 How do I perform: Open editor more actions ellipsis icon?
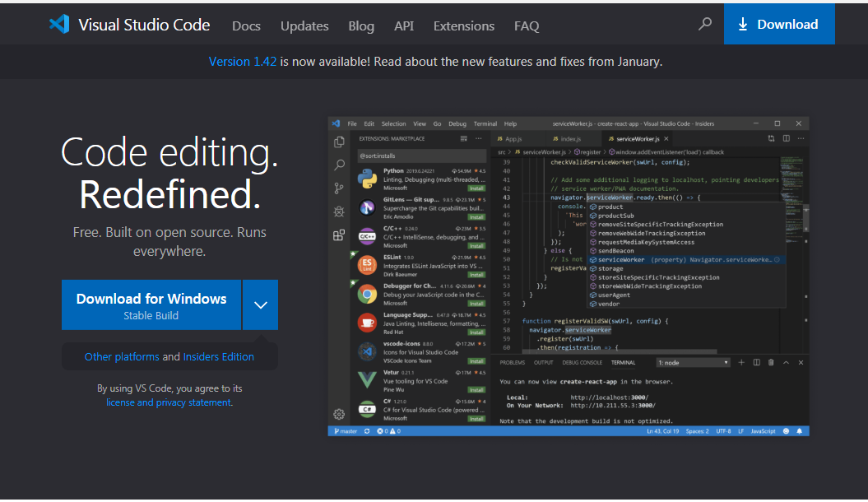(x=801, y=138)
